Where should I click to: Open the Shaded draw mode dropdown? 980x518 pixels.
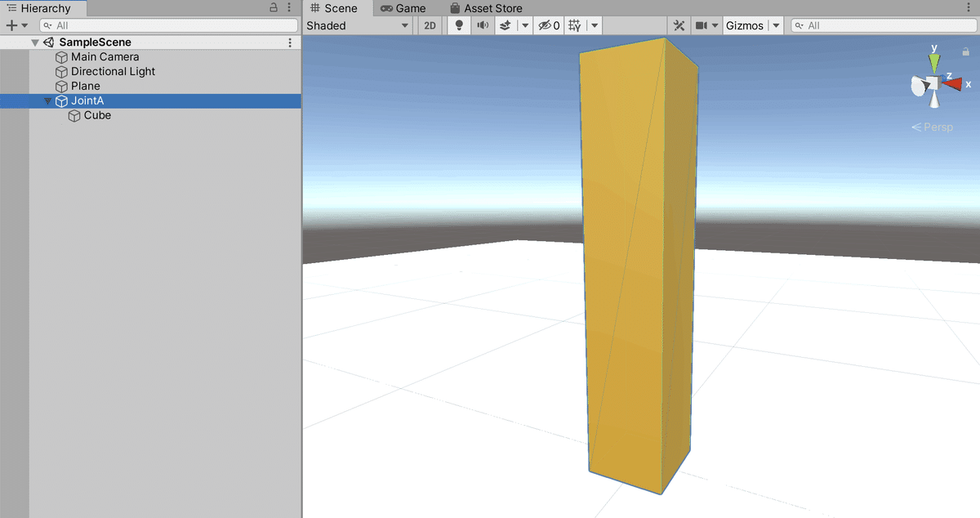358,25
